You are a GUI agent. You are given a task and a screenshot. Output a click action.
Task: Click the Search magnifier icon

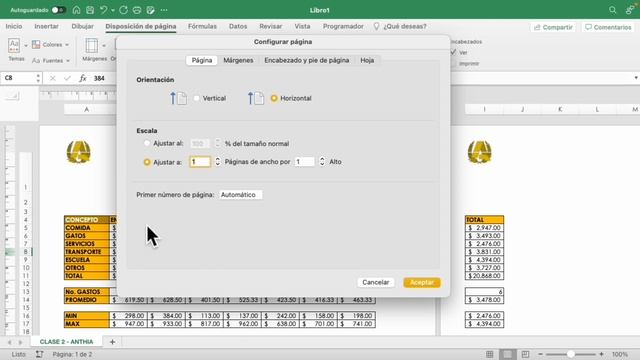click(x=612, y=10)
